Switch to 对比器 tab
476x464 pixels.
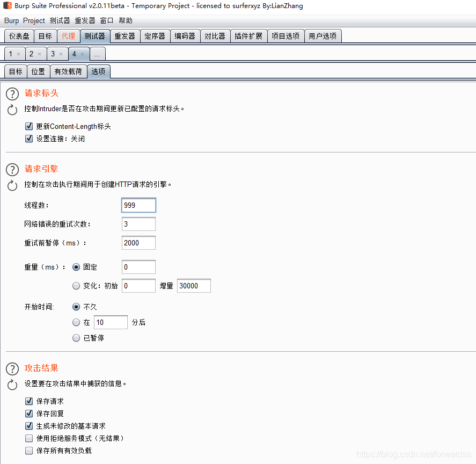coord(215,36)
